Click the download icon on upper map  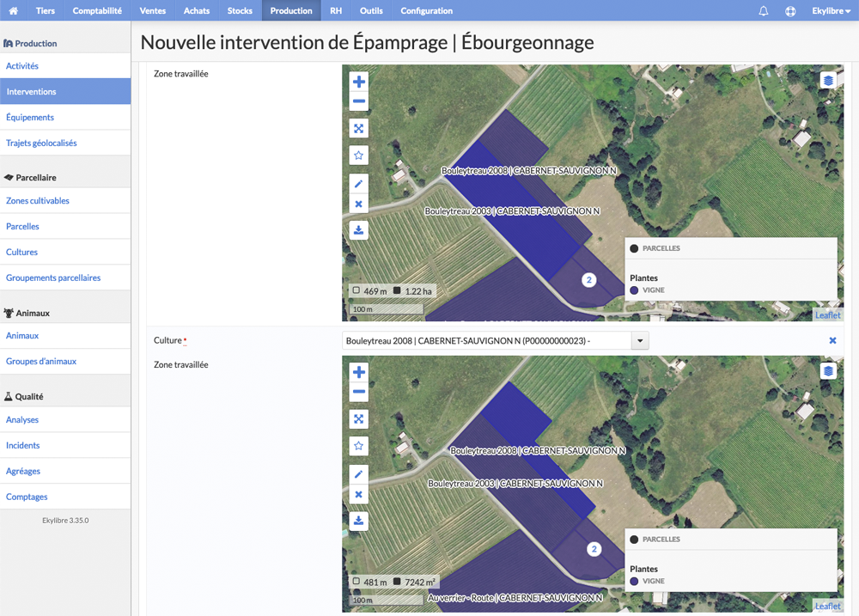359,230
